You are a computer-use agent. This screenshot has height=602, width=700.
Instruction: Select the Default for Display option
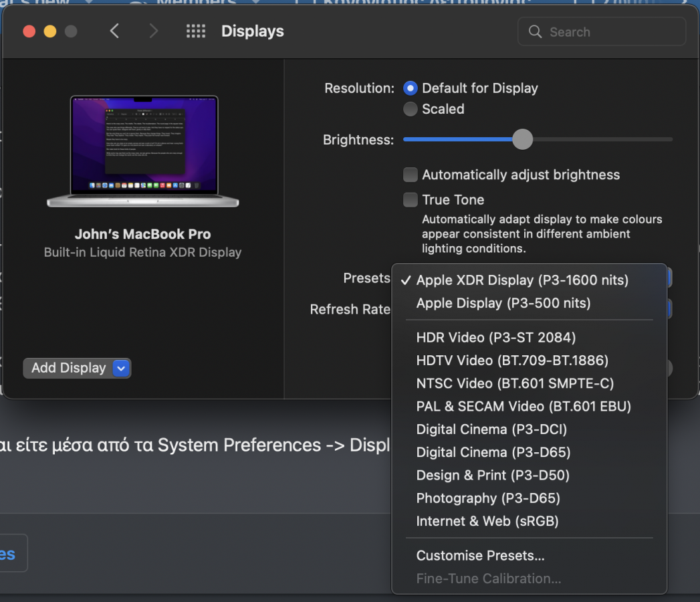[x=411, y=88]
